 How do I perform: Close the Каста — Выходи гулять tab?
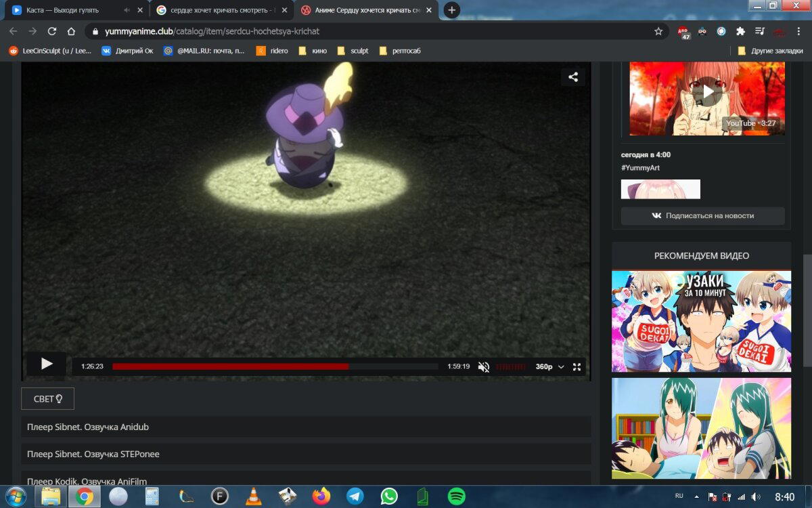tap(139, 10)
